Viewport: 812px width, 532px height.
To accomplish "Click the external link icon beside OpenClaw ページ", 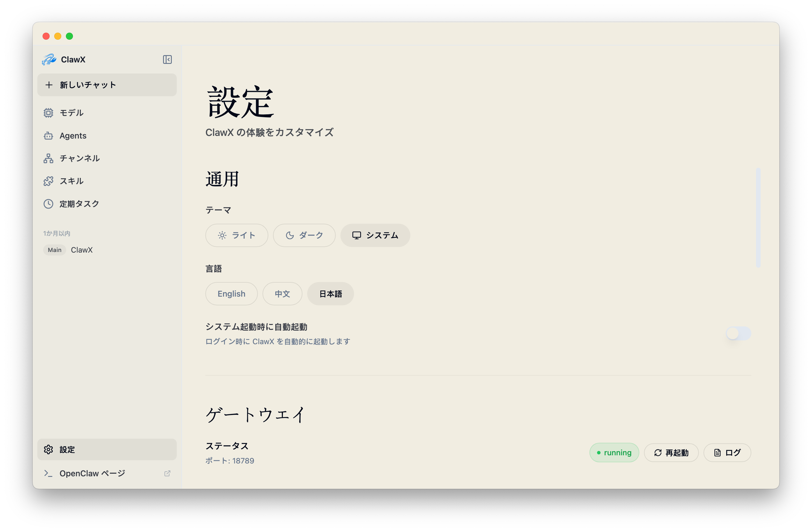I will tap(167, 473).
